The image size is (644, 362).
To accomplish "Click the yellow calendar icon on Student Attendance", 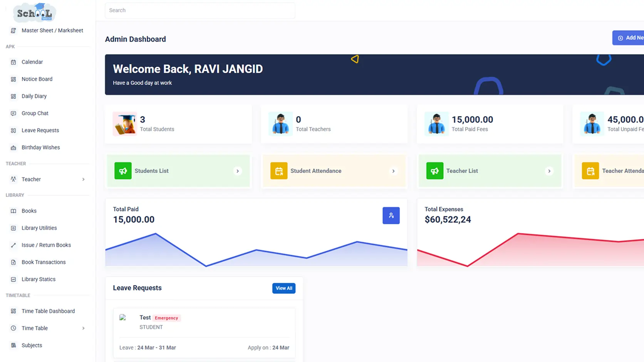I will pyautogui.click(x=279, y=171).
